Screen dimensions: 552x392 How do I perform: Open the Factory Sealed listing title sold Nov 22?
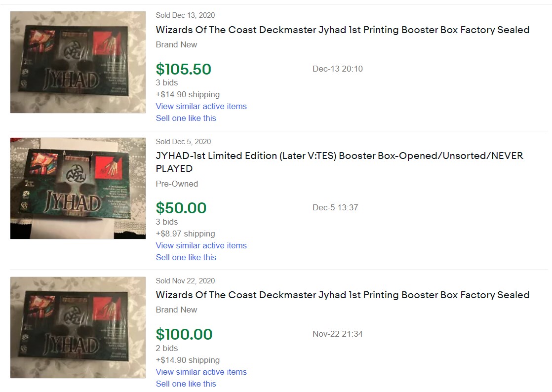click(x=342, y=295)
